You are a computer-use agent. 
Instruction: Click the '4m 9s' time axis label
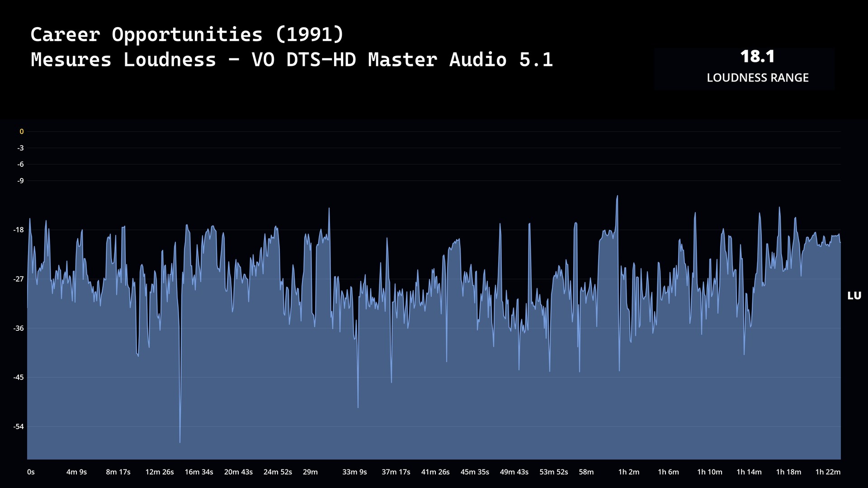pyautogui.click(x=76, y=472)
